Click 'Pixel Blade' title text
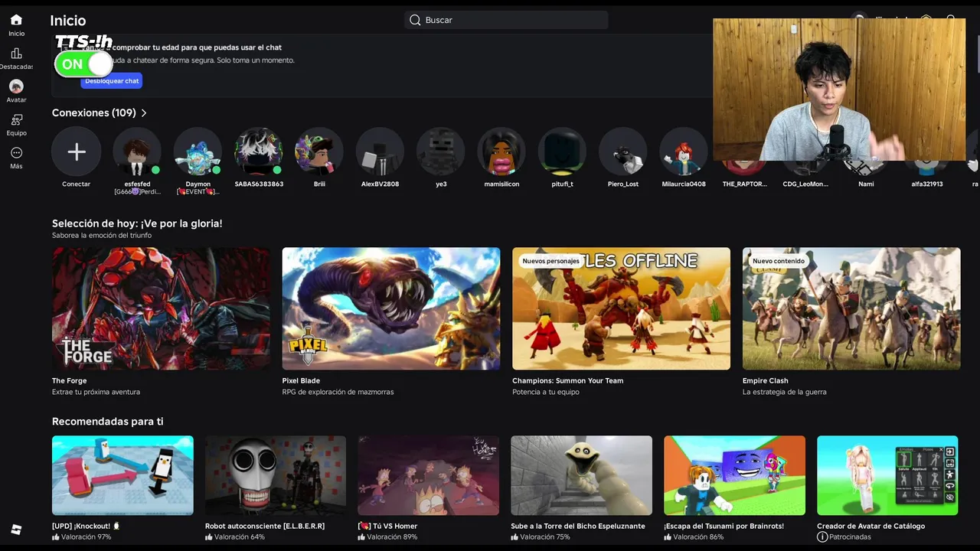The height and width of the screenshot is (551, 980). point(301,381)
